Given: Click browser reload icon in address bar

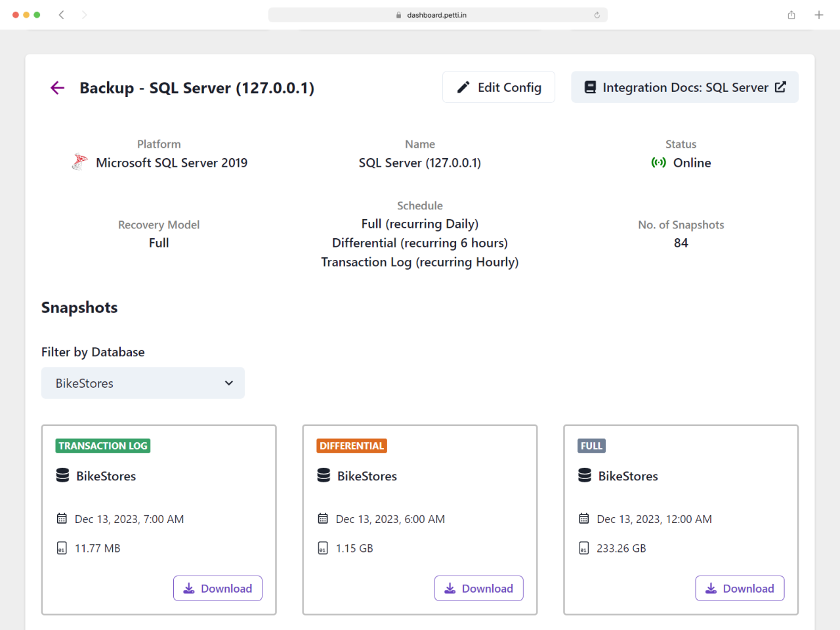Looking at the screenshot, I should (x=597, y=15).
